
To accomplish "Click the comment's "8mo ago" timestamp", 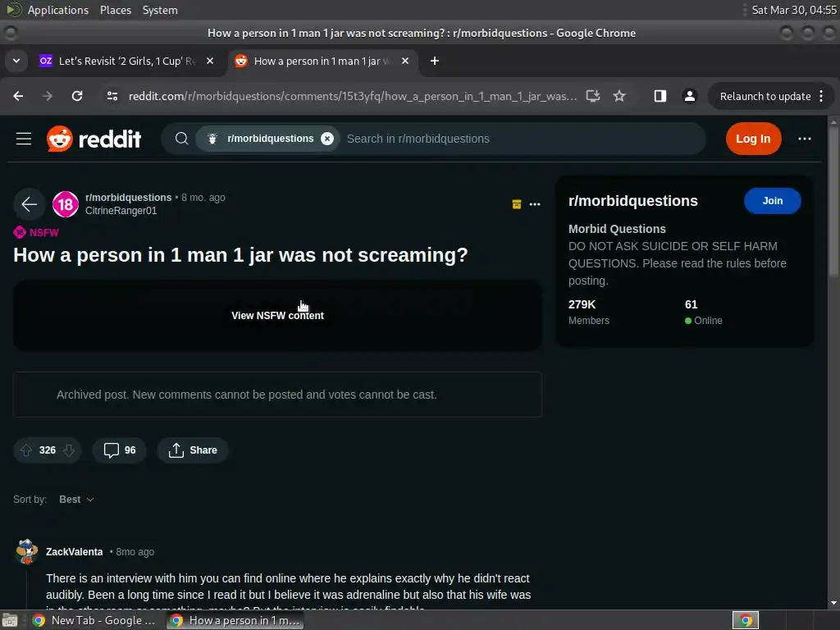I will [x=135, y=552].
